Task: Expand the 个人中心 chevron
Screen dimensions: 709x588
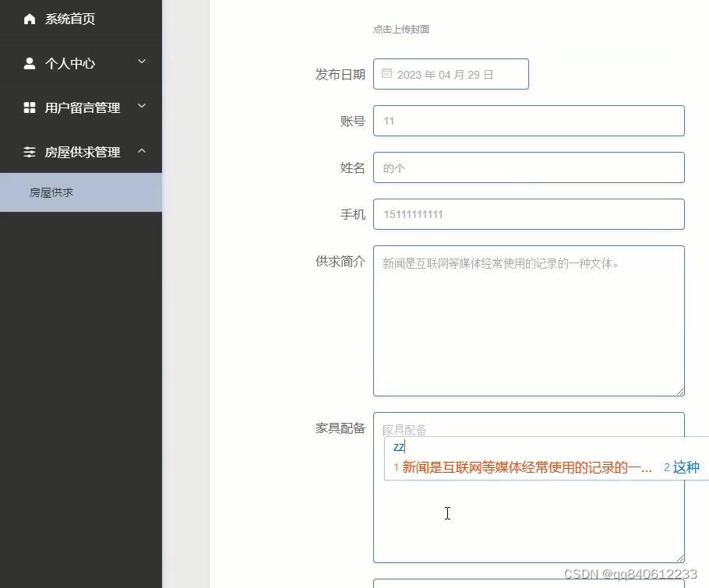Action: (142, 62)
